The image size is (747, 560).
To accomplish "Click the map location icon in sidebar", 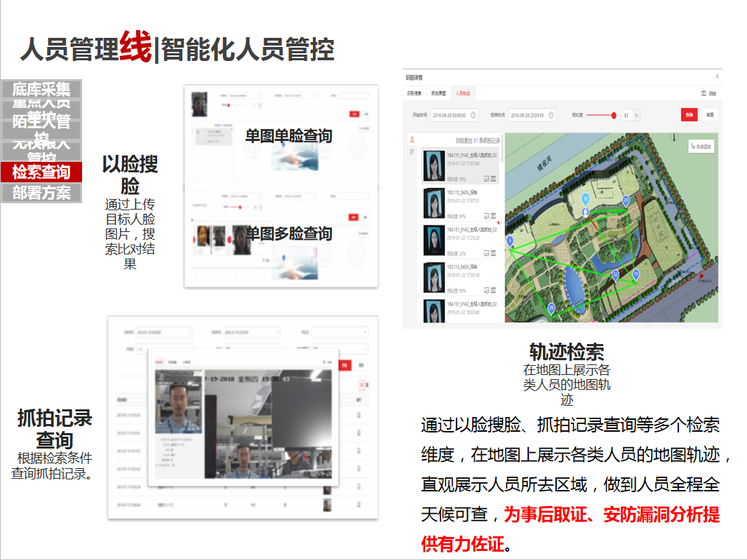I will [412, 139].
